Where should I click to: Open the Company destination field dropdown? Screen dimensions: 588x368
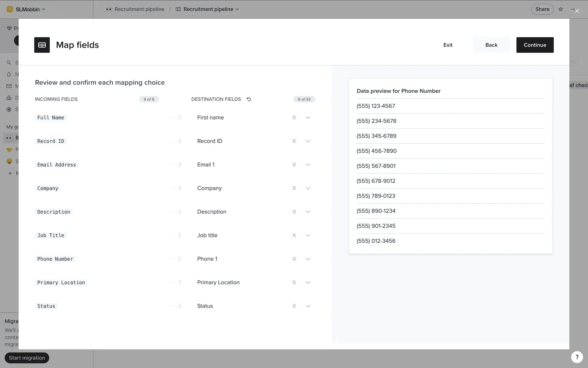(308, 188)
